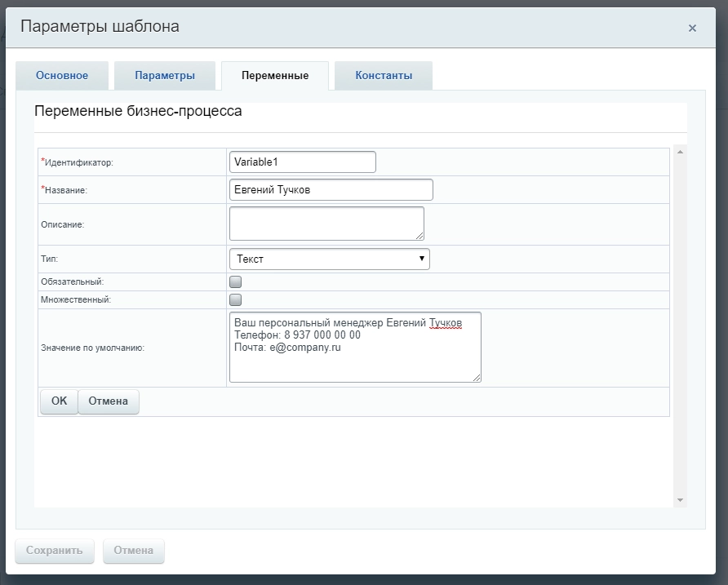Click the Идентификатор field containing Variable1
The image size is (728, 585).
click(303, 162)
